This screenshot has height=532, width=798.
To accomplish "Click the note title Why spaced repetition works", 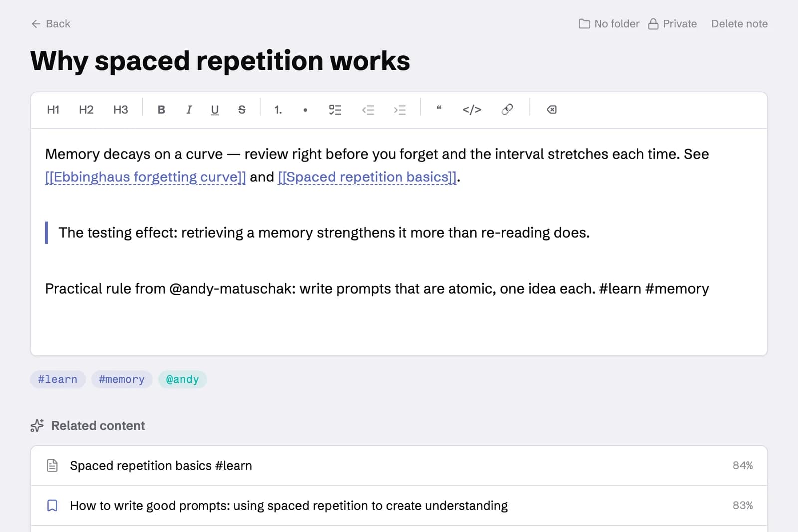I will [220, 61].
